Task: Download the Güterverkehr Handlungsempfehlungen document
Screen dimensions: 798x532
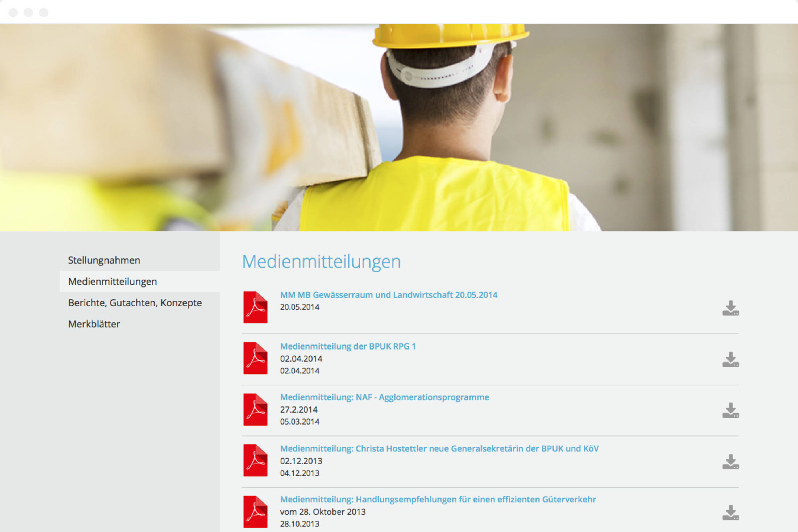Action: [730, 513]
